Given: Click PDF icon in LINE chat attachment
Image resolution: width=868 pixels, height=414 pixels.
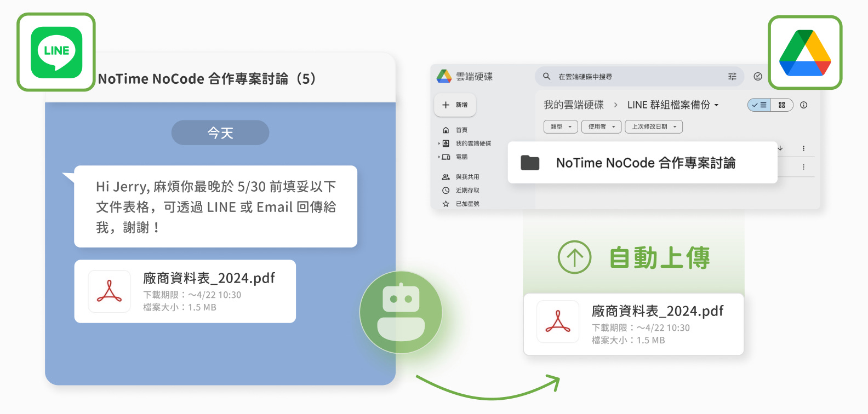Looking at the screenshot, I should coord(110,291).
